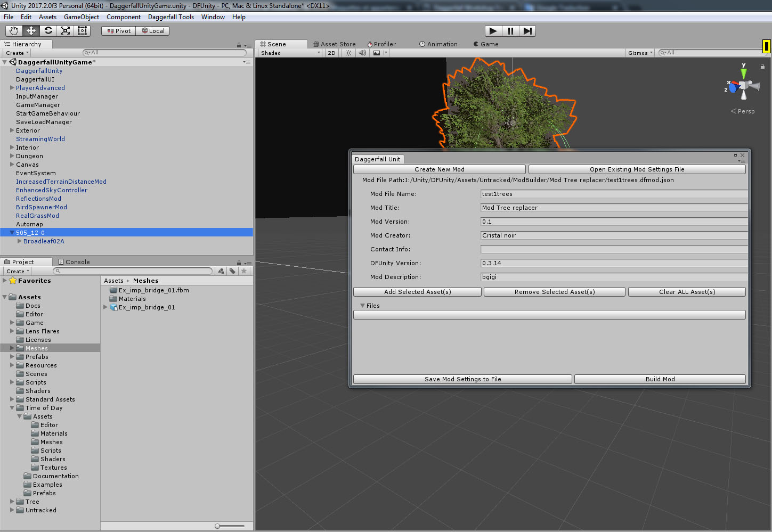772x532 pixels.
Task: Select the Rect transform tool
Action: (x=82, y=31)
